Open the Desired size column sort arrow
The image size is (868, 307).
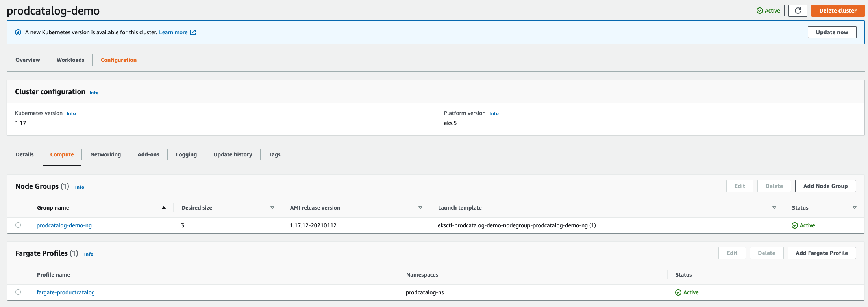[x=272, y=208]
